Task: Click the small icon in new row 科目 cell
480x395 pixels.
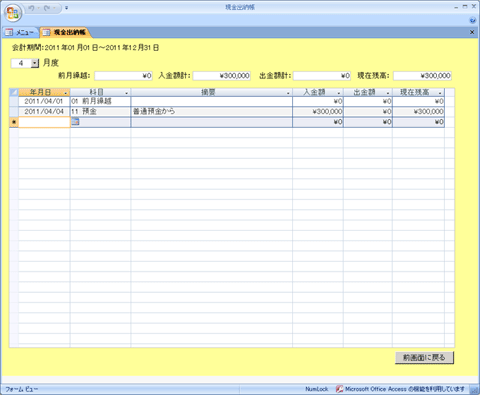Action: [x=75, y=122]
